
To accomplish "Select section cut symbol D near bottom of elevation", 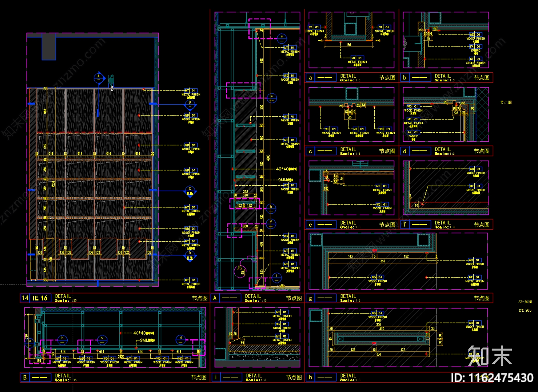I will click(190, 255).
